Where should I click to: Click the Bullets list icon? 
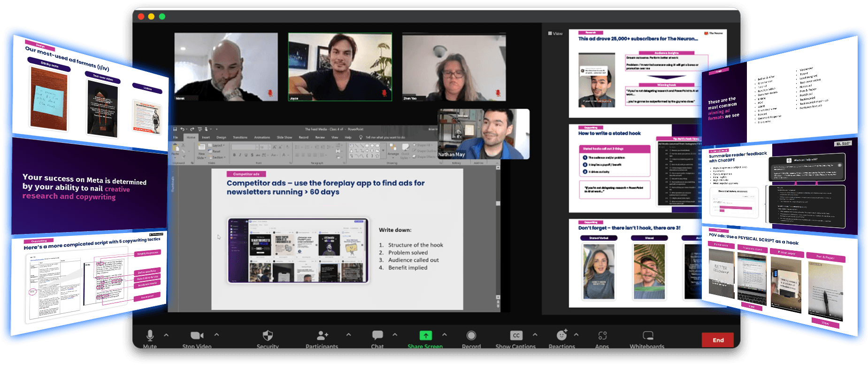pos(297,147)
